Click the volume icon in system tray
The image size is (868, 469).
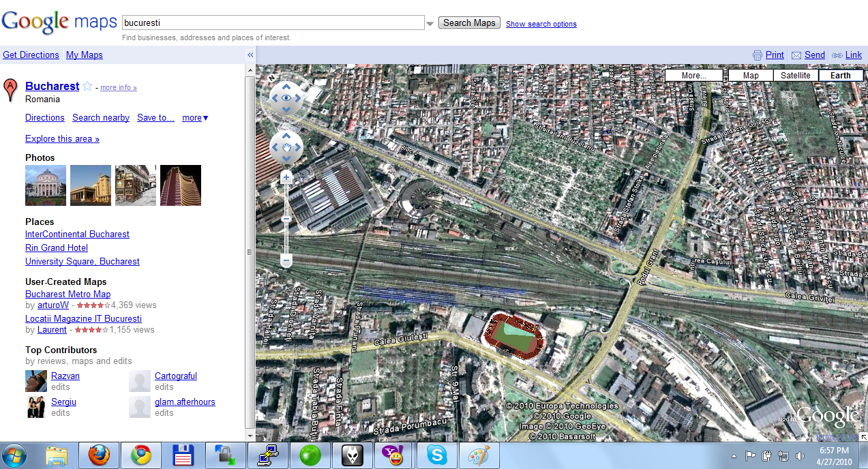click(799, 455)
